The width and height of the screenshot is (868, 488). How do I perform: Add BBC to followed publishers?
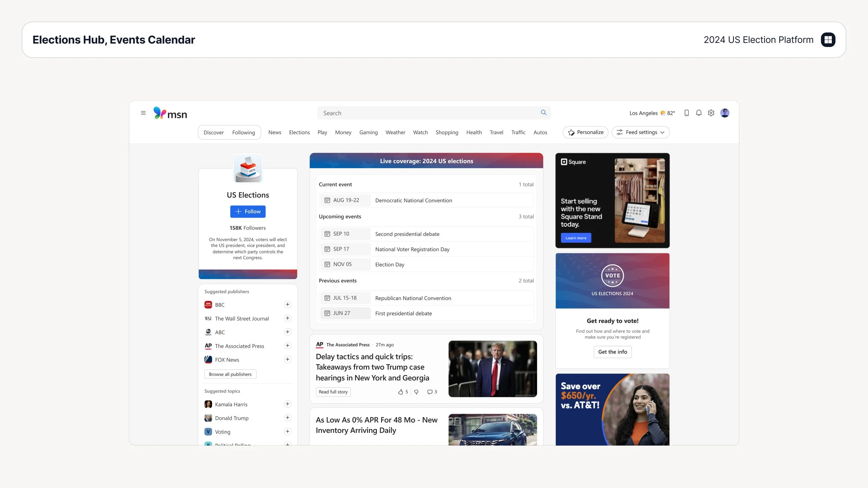click(287, 304)
